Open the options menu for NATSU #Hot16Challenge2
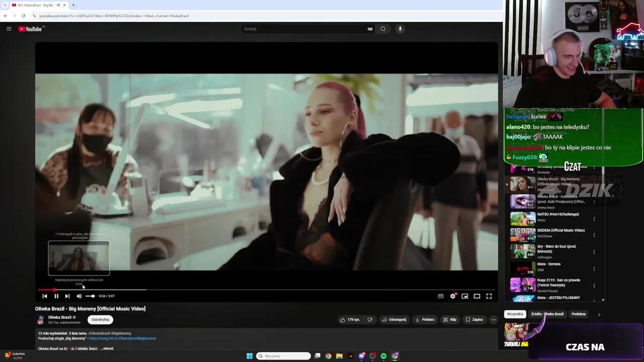644x362 pixels. coord(594,219)
